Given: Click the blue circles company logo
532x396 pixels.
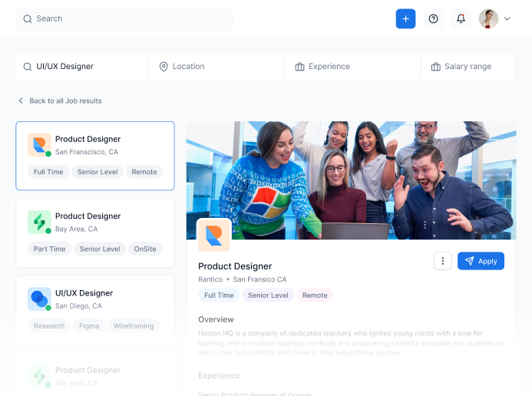Looking at the screenshot, I should 39,299.
